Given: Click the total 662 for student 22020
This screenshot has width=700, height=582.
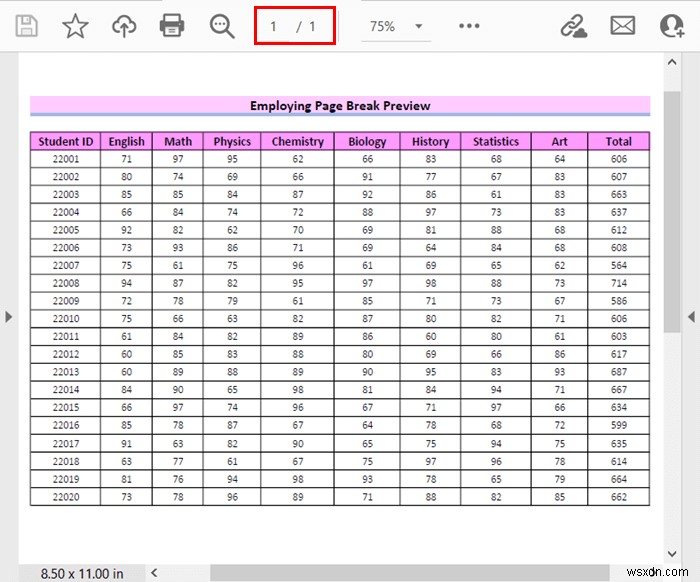Looking at the screenshot, I should pyautogui.click(x=619, y=497).
